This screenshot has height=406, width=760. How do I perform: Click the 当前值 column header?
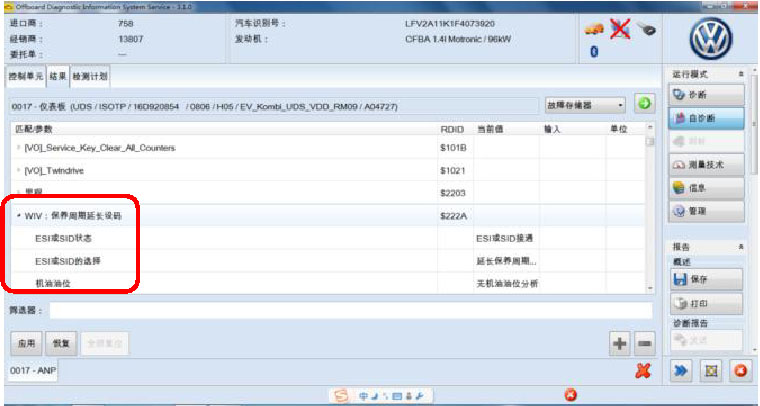(x=506, y=129)
